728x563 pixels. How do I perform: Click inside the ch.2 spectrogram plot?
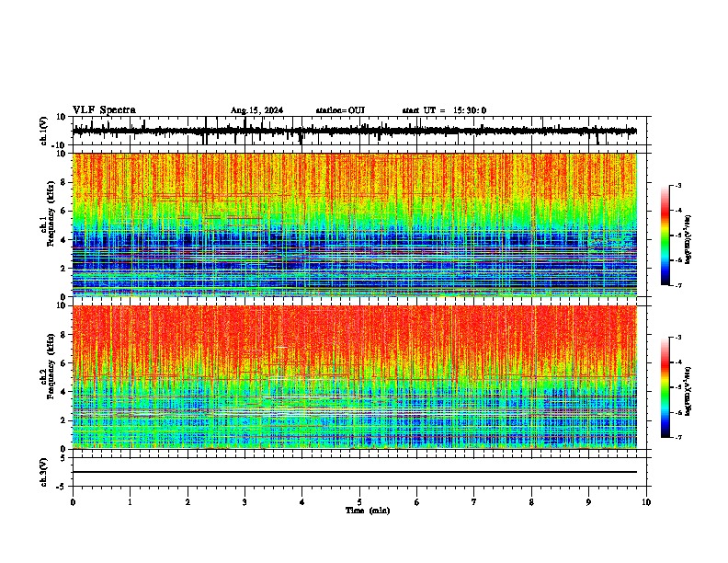point(355,377)
